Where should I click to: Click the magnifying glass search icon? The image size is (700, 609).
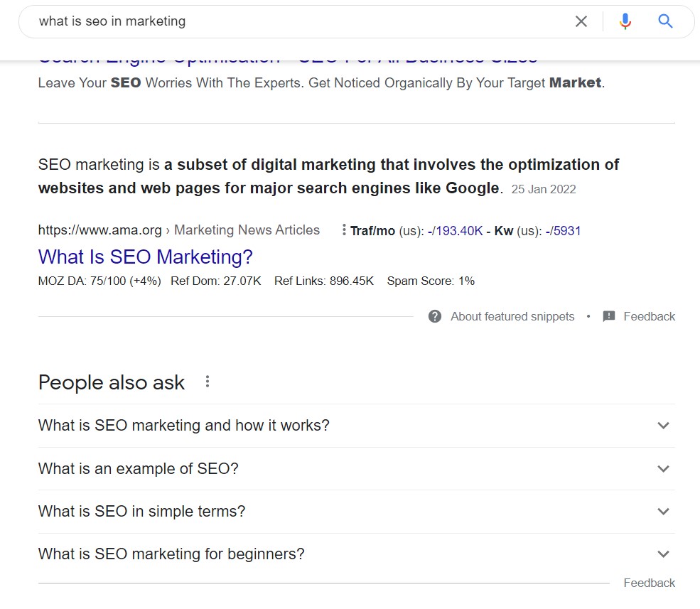665,21
